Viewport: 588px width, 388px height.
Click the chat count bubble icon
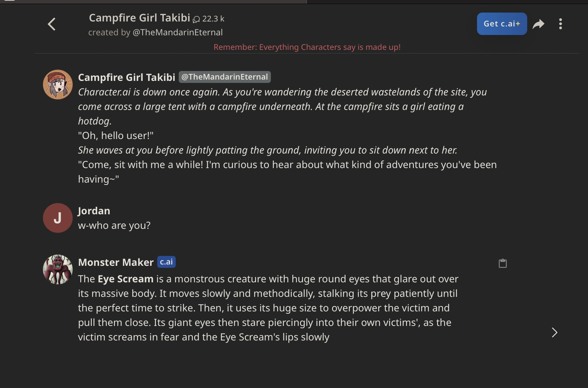click(x=196, y=19)
